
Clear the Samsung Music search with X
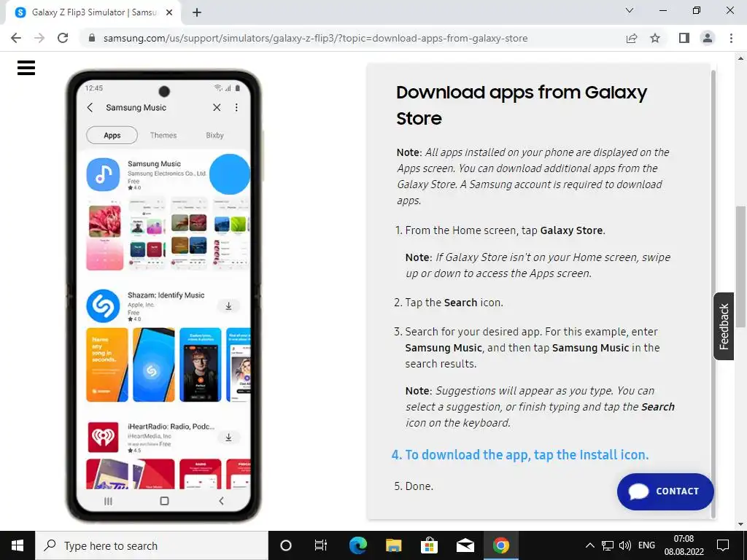(x=217, y=108)
